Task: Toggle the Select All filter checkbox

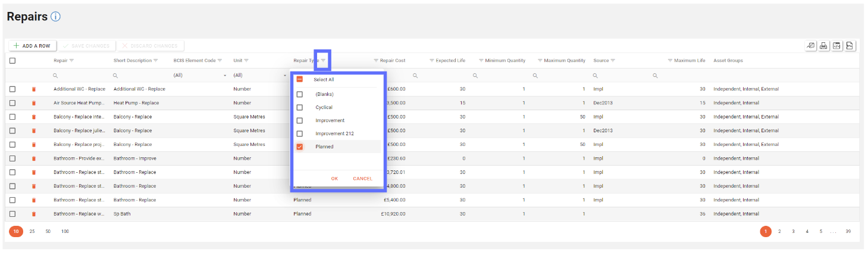Action: pos(300,79)
